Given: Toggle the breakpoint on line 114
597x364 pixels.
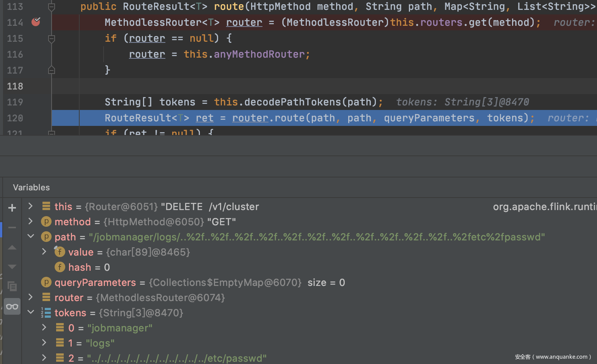Looking at the screenshot, I should 36,22.
